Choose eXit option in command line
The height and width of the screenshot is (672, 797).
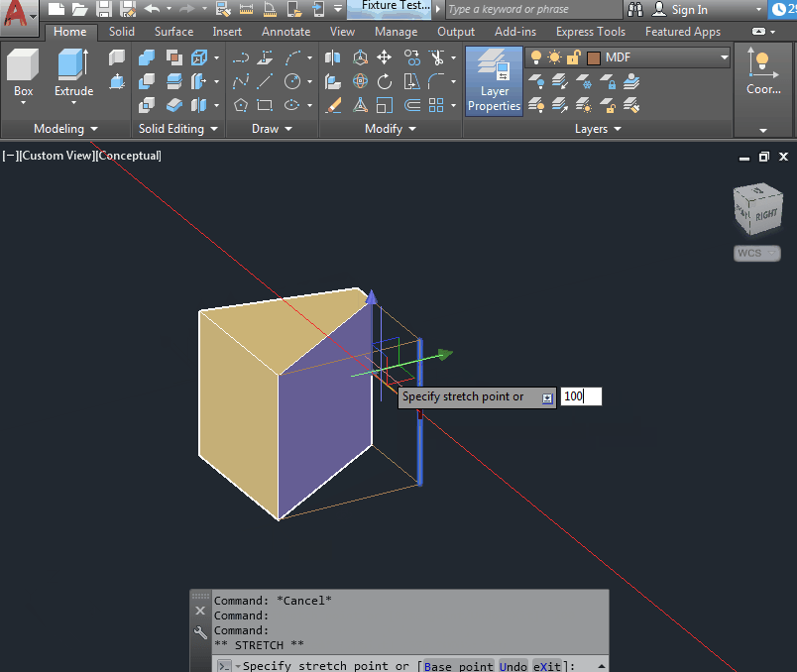(547, 666)
